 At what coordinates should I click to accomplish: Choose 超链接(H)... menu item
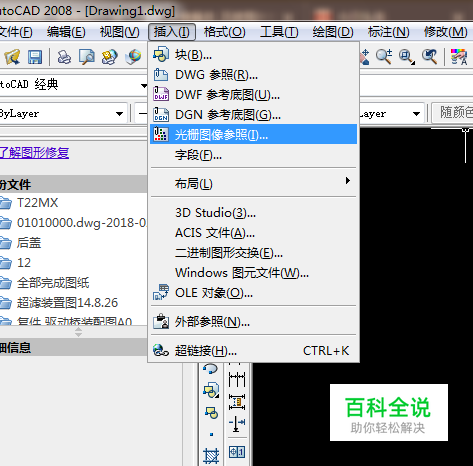(x=253, y=351)
